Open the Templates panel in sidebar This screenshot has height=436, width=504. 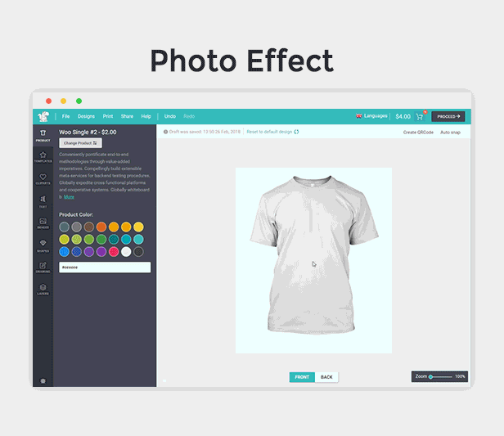click(x=43, y=156)
